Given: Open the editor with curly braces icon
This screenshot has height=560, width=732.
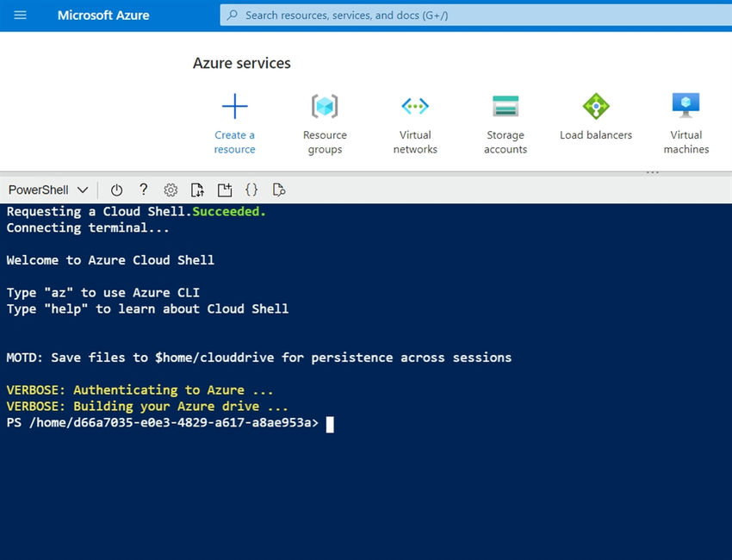Looking at the screenshot, I should (x=251, y=190).
